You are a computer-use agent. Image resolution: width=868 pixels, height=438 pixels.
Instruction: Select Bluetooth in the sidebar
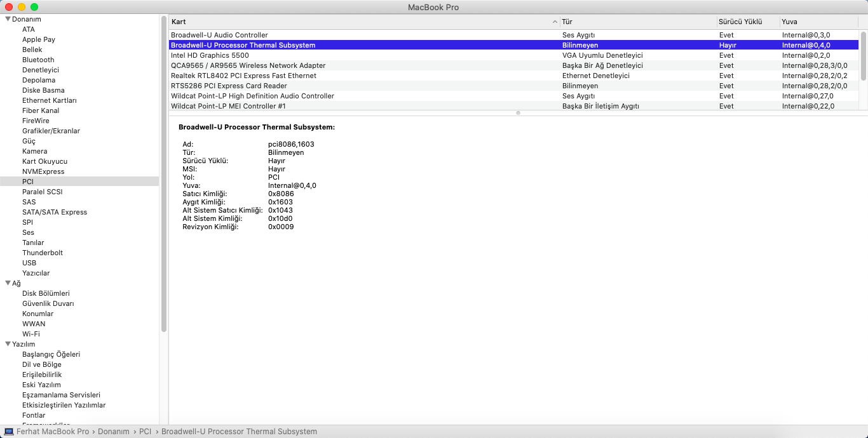[x=38, y=60]
